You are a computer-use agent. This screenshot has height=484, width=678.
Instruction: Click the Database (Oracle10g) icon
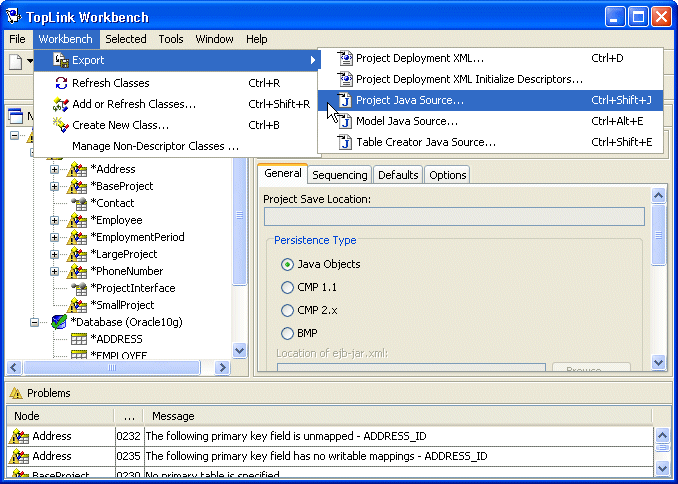59,322
